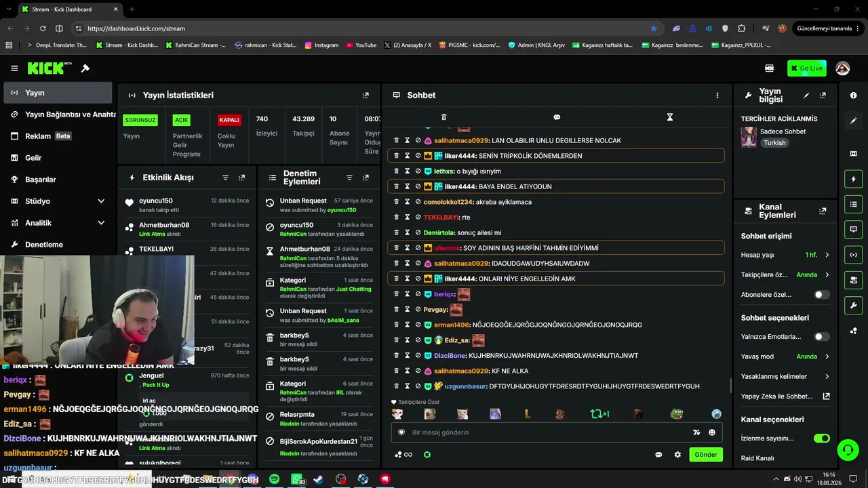Click the Raid Kanalı option
868x488 pixels.
point(757,458)
